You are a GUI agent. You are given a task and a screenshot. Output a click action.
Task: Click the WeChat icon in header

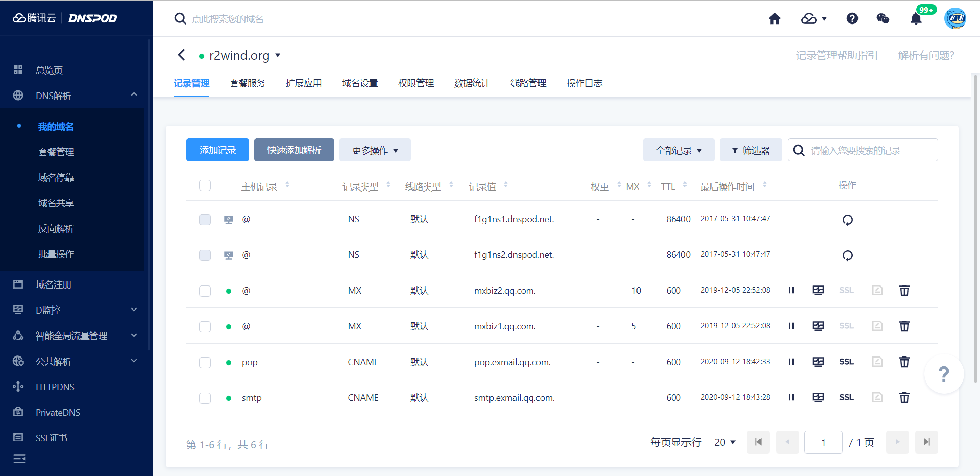pos(883,19)
